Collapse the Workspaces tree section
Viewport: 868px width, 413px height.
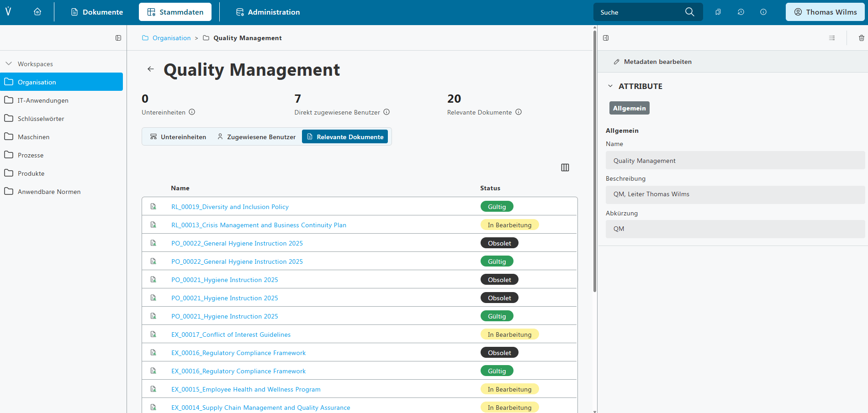tap(9, 64)
